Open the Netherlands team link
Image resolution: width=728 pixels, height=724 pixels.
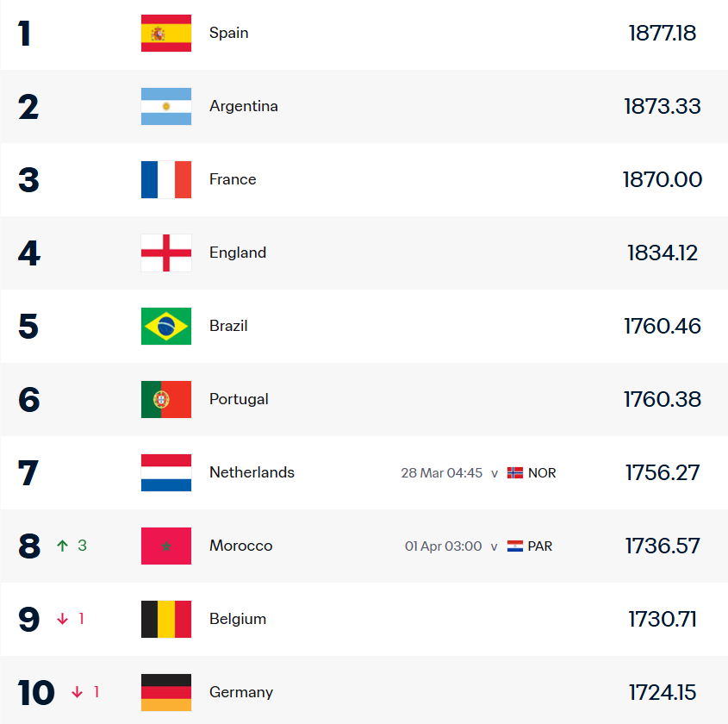(x=252, y=472)
